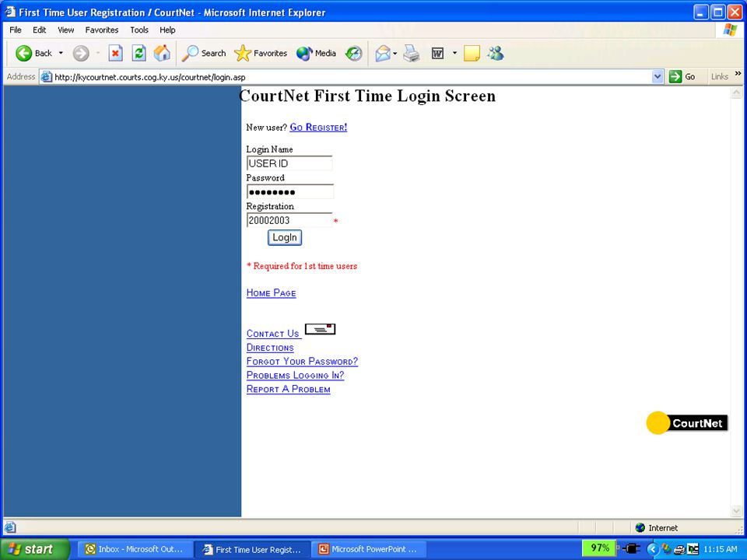The image size is (747, 560).
Task: Click the Required for 1st time users note
Action: pos(302,266)
